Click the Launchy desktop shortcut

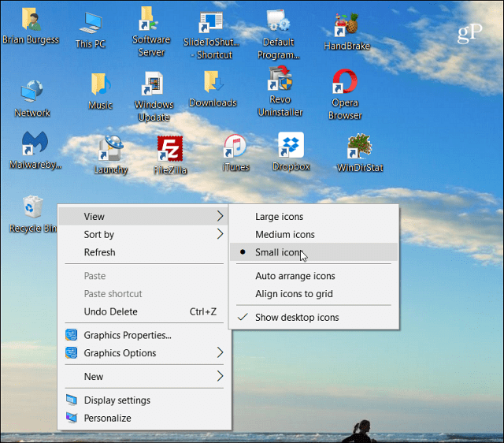[111, 151]
